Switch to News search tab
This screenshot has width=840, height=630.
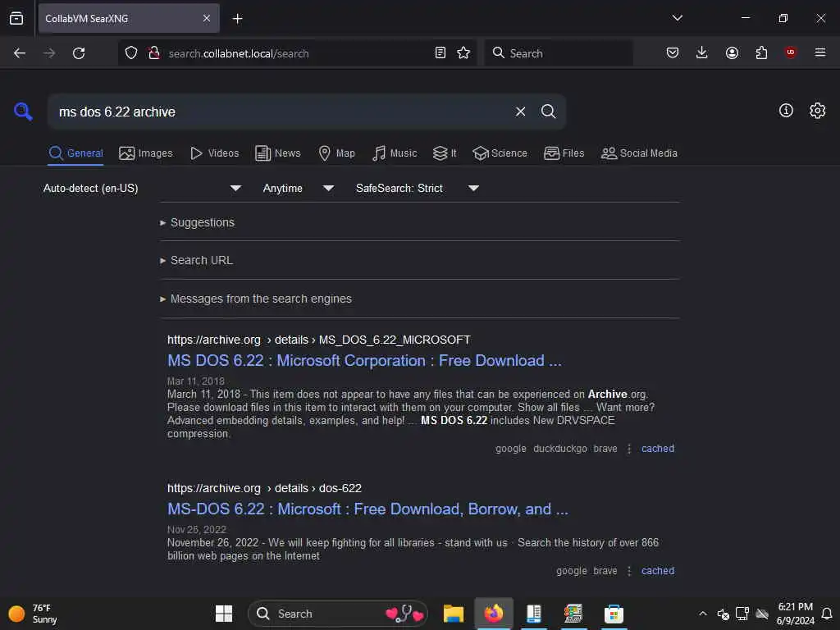pos(277,153)
